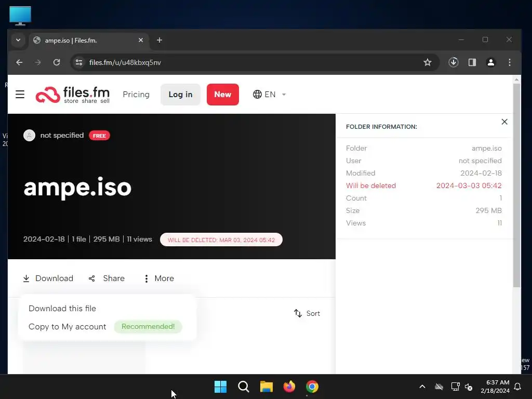Open Chrome profile icon
Viewport: 532px width, 399px height.
point(491,62)
